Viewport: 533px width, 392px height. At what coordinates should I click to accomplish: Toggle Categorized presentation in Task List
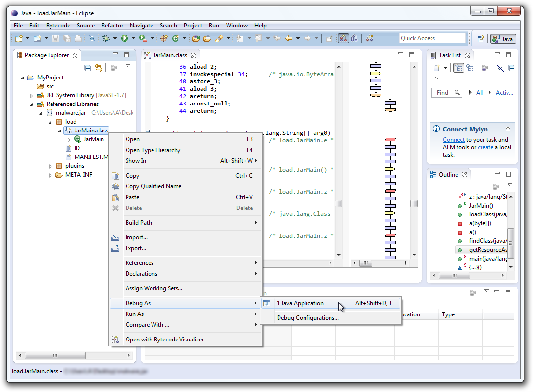pyautogui.click(x=459, y=67)
